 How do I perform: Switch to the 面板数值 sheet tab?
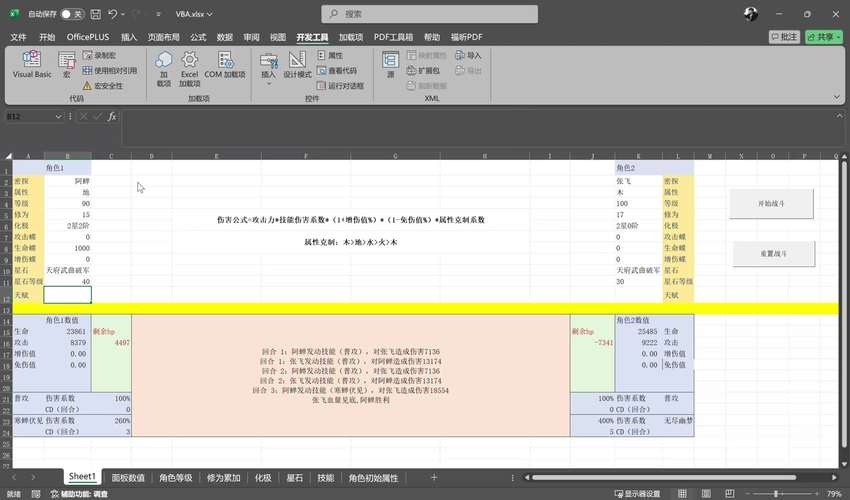[128, 478]
